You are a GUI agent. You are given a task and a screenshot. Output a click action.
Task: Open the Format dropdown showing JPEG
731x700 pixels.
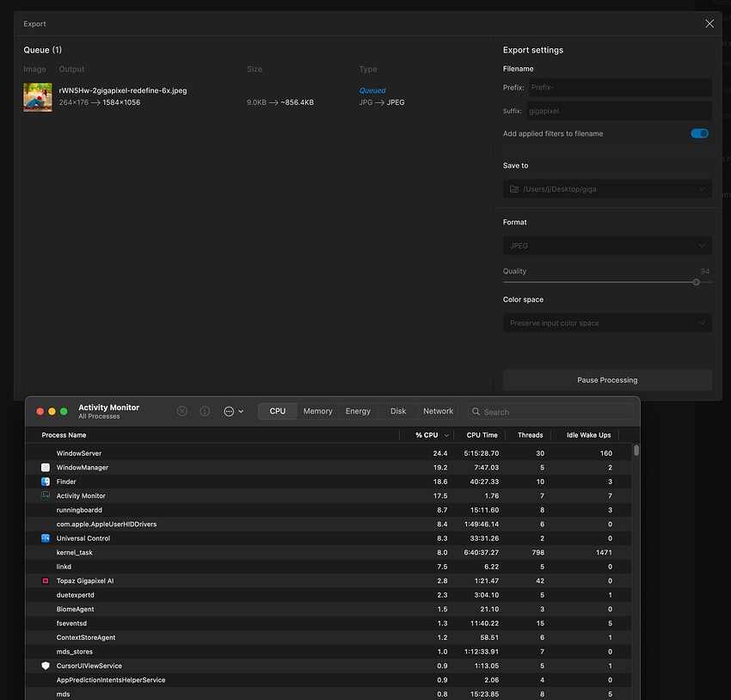click(607, 245)
